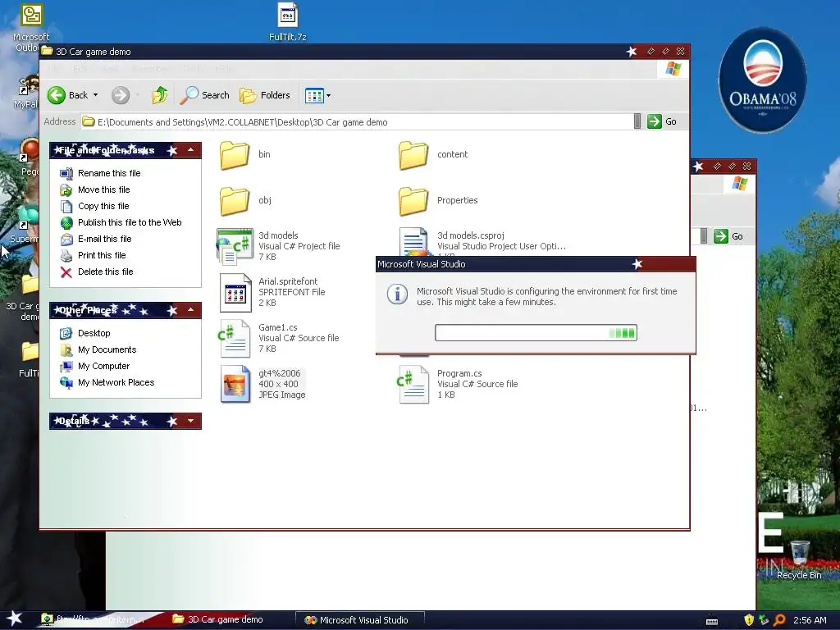
Task: Select the Game1.cs source file icon
Action: pyautogui.click(x=234, y=339)
